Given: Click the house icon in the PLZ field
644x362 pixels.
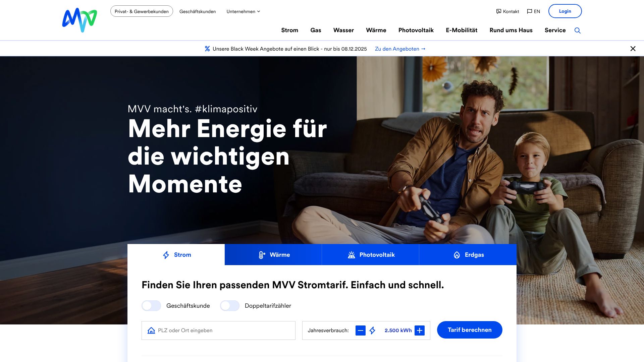Looking at the screenshot, I should point(151,330).
